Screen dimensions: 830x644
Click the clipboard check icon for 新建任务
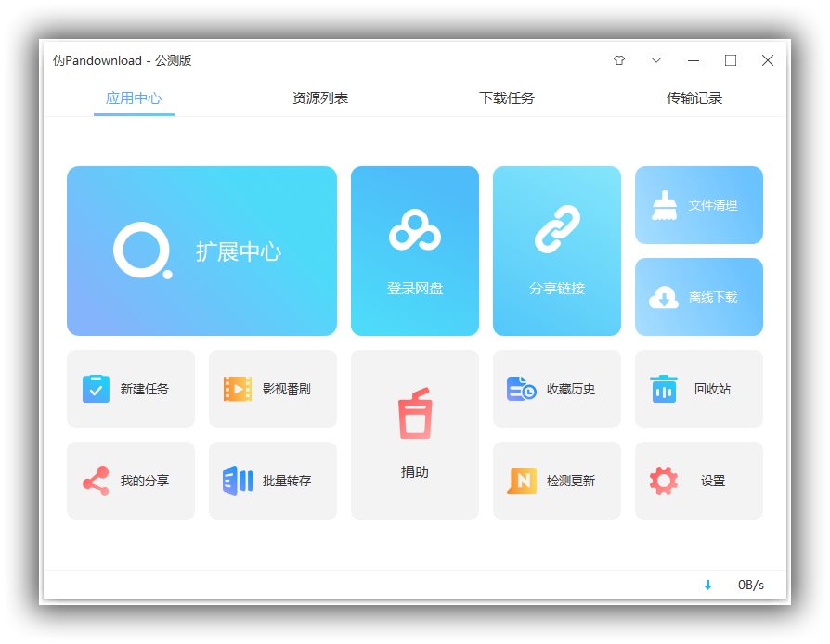[x=96, y=389]
